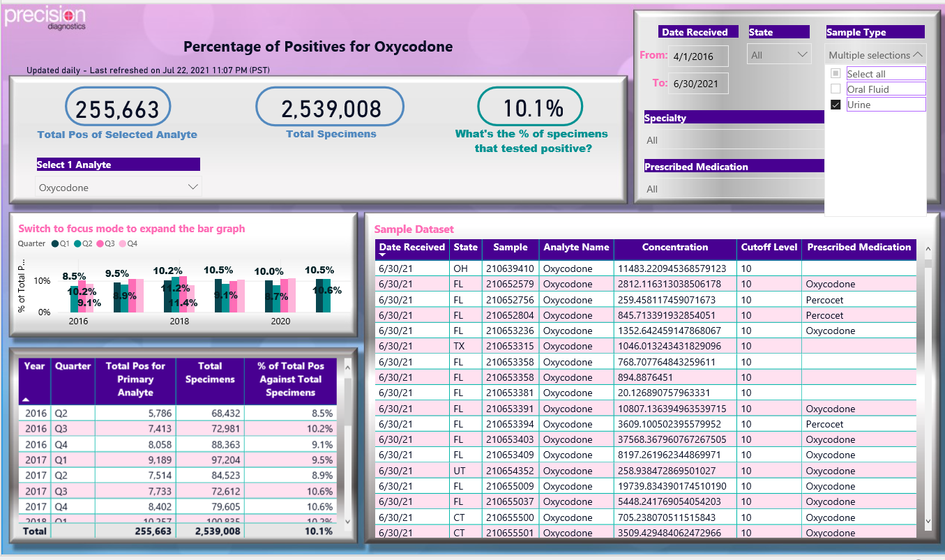Select sample number 210652579
The image size is (945, 560).
[510, 284]
